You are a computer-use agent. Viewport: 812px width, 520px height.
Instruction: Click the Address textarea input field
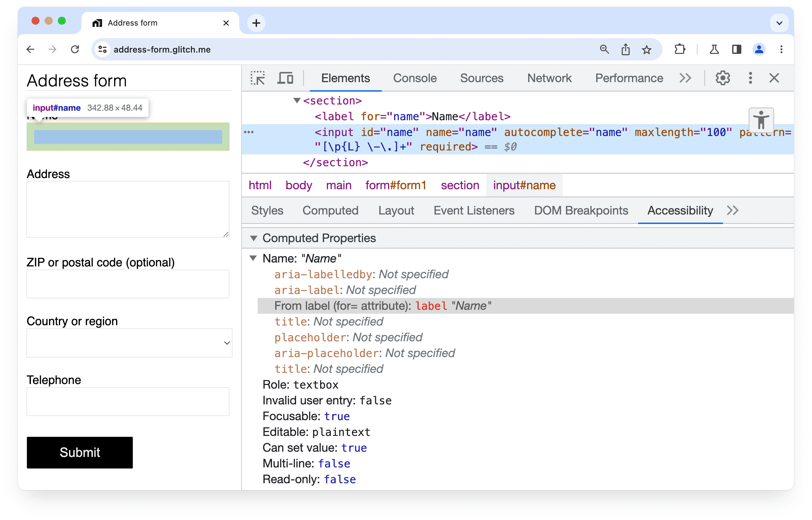(x=128, y=210)
